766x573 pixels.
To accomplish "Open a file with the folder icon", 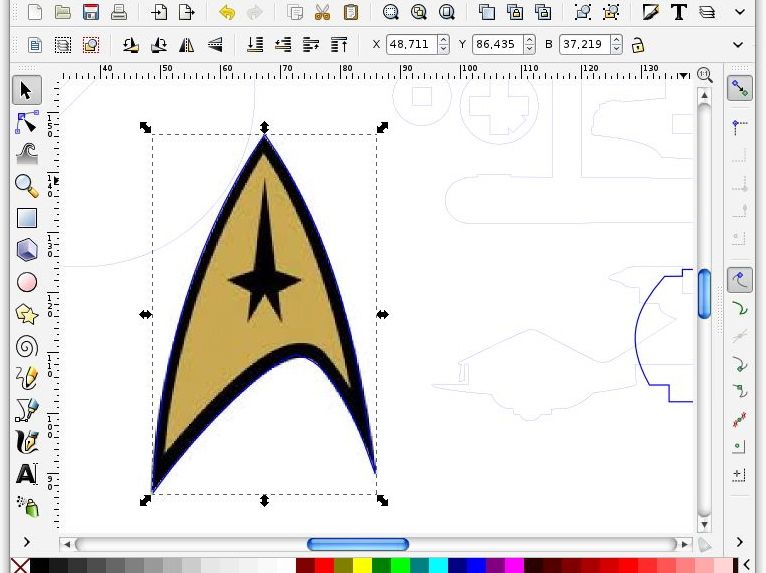I will pos(63,11).
